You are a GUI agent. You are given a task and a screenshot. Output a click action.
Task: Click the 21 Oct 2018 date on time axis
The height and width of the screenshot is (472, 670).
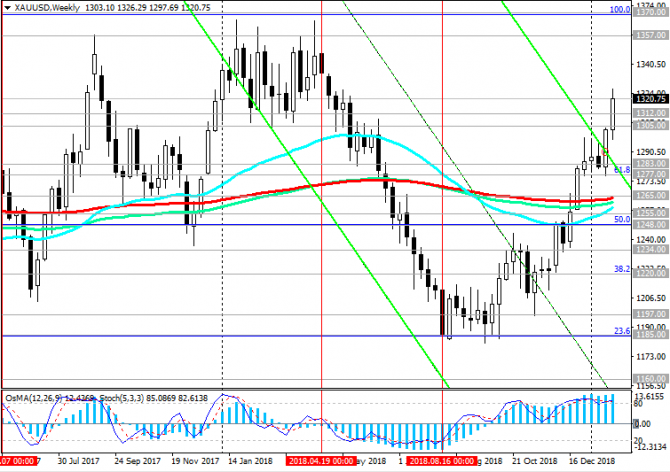[535, 461]
